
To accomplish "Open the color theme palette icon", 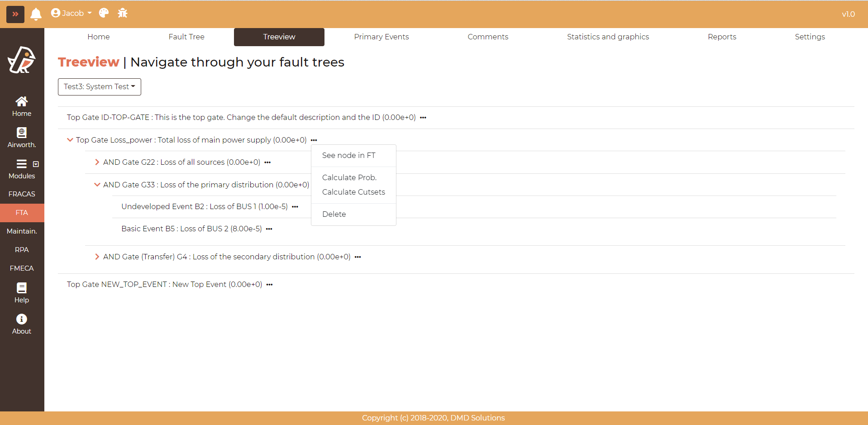I will coord(104,13).
